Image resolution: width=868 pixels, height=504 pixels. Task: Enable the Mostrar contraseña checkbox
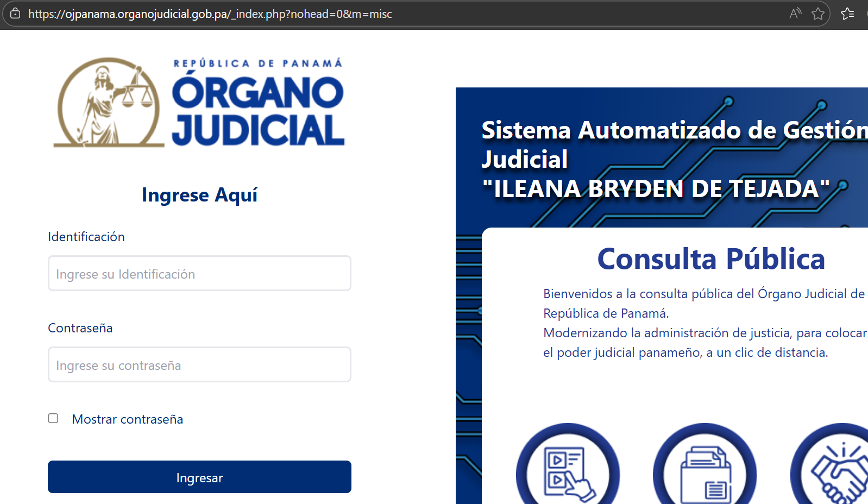(x=53, y=418)
